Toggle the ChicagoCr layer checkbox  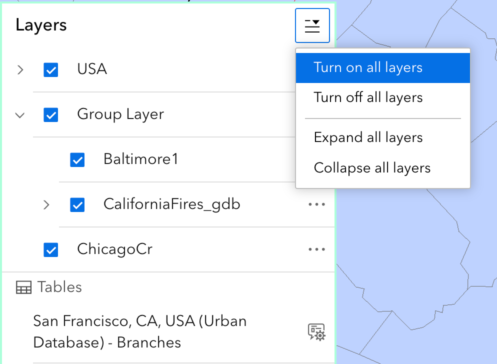(51, 250)
